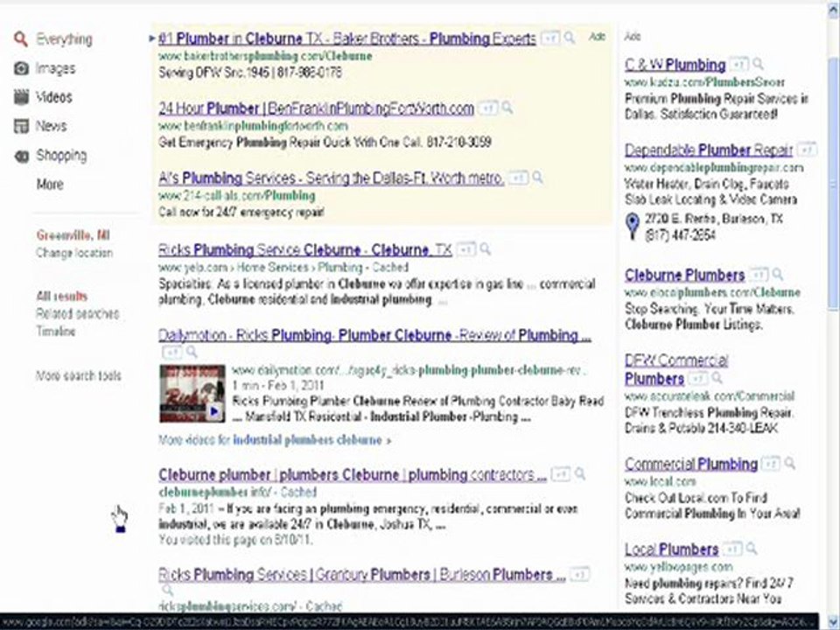Expand the More search categories
840x630 pixels.
[50, 185]
